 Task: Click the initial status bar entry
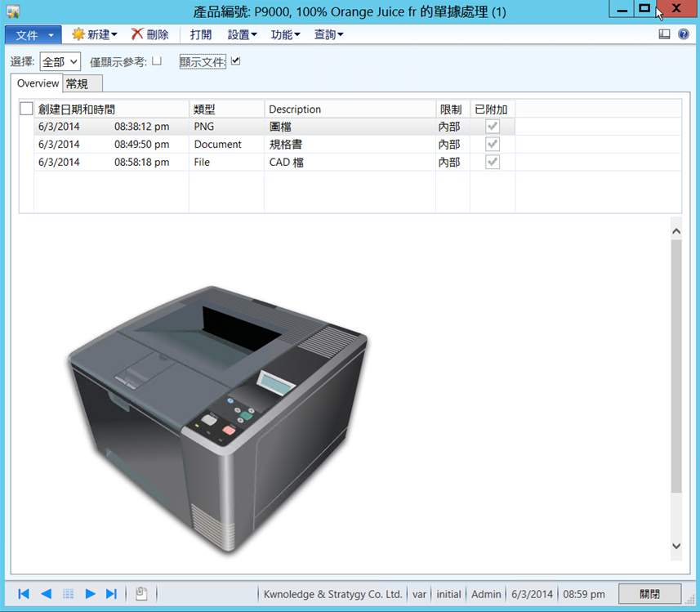coord(448,594)
